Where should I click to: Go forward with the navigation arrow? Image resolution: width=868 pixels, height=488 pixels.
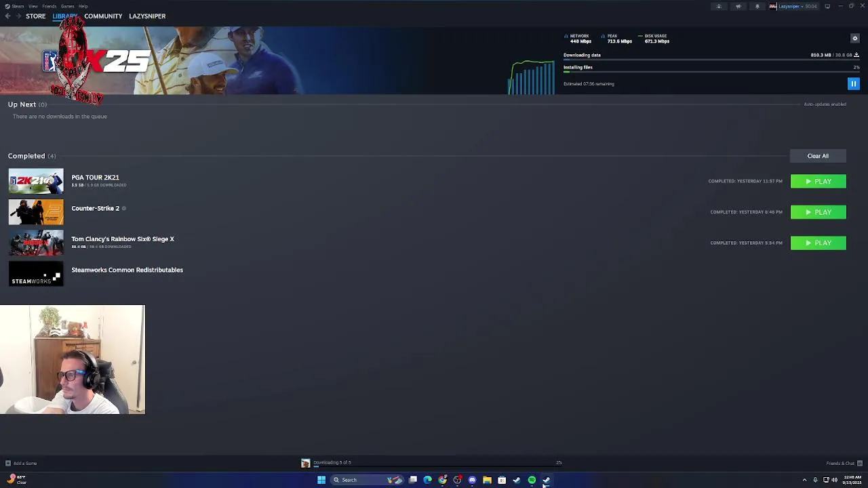coord(18,16)
